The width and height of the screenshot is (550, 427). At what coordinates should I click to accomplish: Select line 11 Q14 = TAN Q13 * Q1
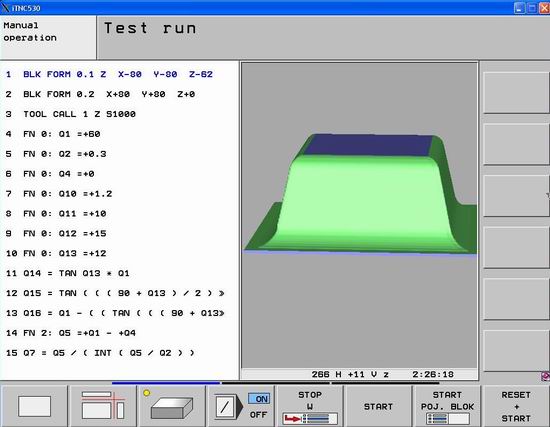tap(68, 273)
